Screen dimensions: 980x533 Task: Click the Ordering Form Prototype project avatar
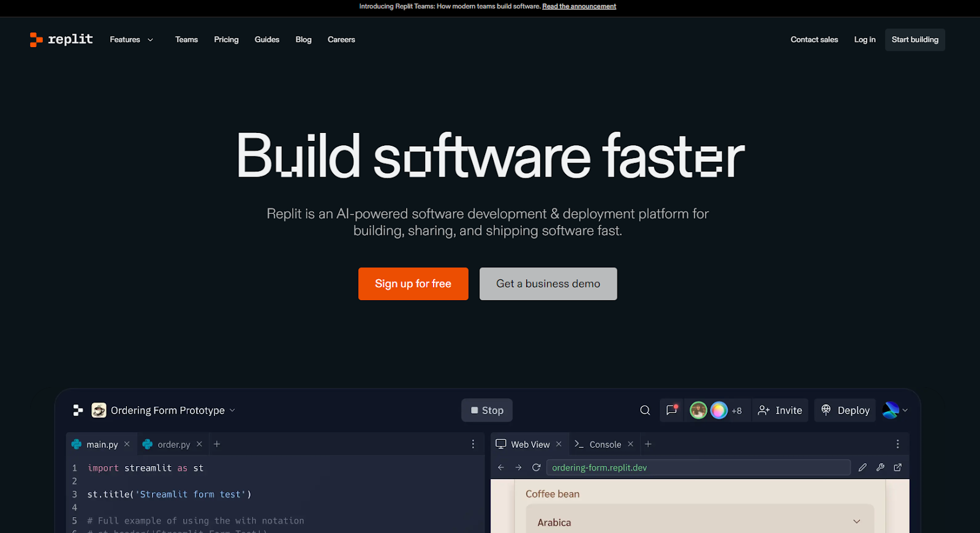coord(99,410)
